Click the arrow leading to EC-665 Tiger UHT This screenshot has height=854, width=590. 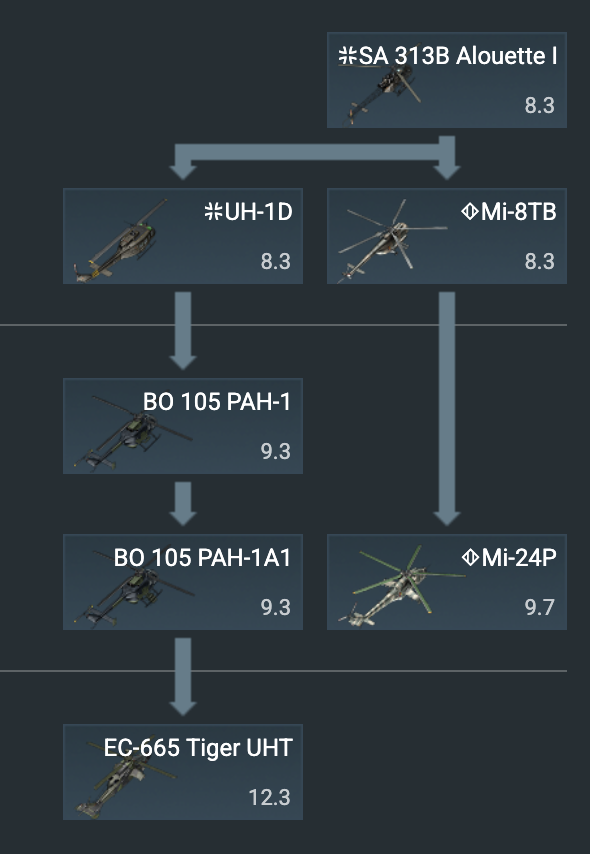(x=183, y=677)
